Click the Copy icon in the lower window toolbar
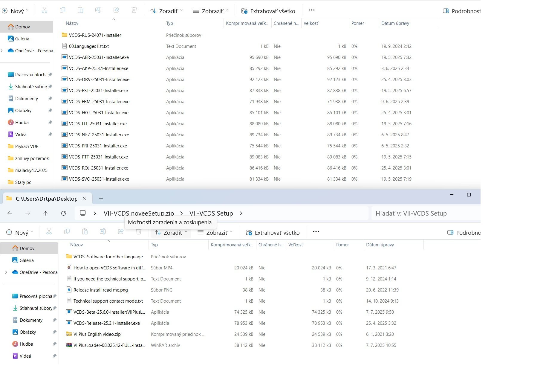Image resolution: width=546 pixels, height=392 pixels. point(67,232)
